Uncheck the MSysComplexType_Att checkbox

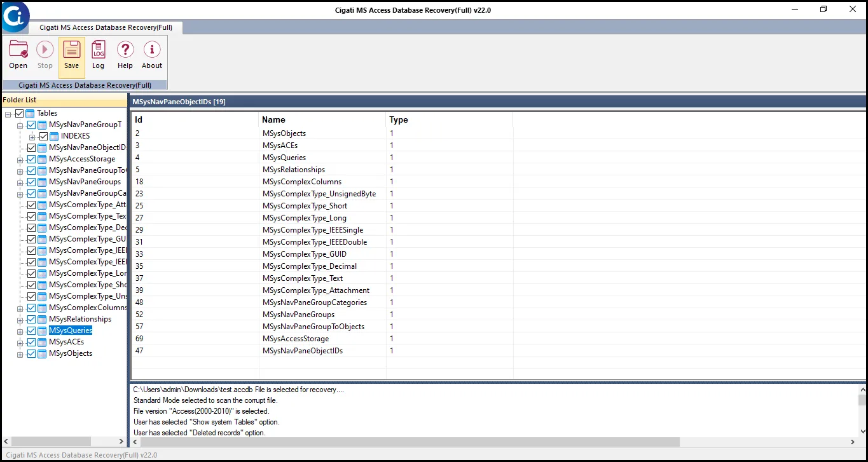(31, 205)
